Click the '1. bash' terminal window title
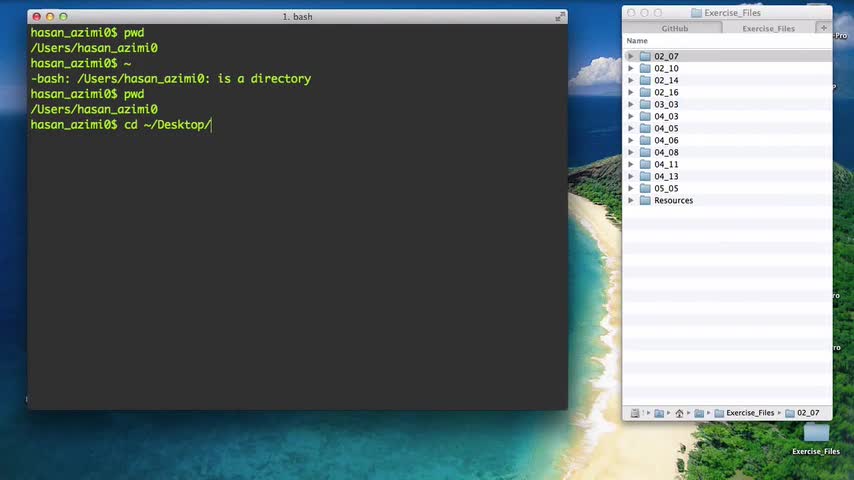 click(297, 17)
